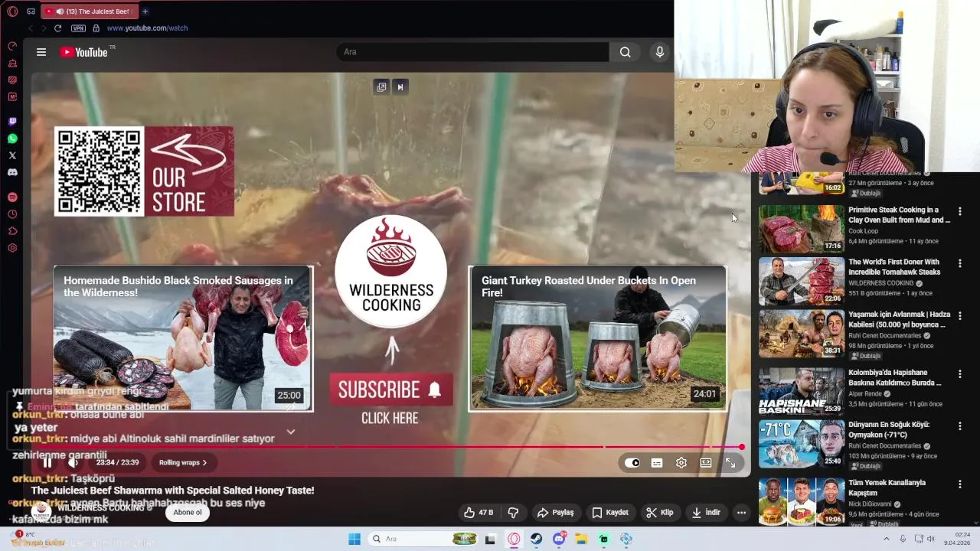Click the YouTube search magnifier button

coord(626,52)
